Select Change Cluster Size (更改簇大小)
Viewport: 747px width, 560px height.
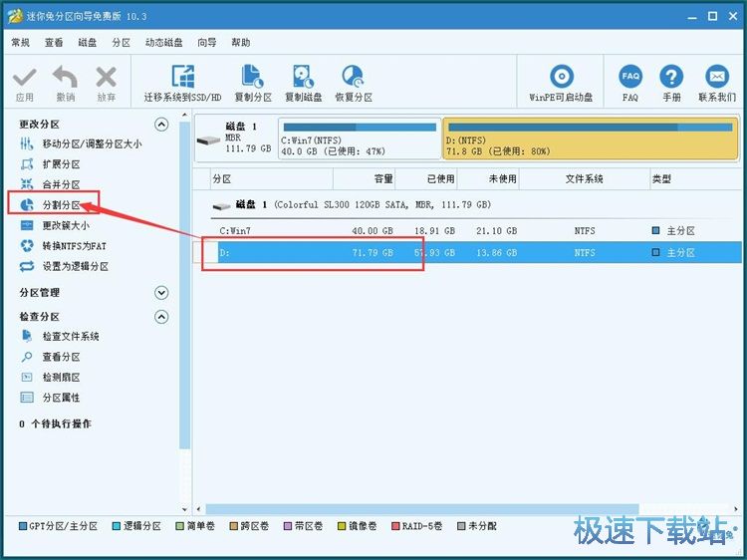(66, 225)
